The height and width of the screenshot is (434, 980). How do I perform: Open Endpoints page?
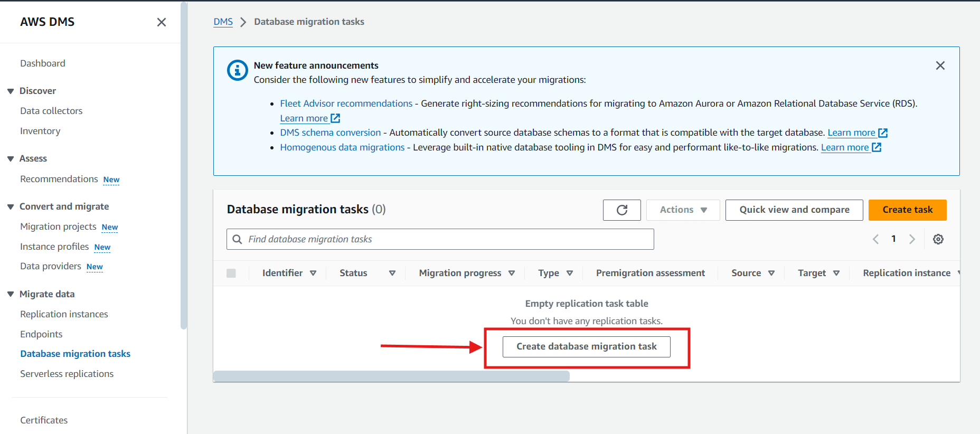click(41, 334)
